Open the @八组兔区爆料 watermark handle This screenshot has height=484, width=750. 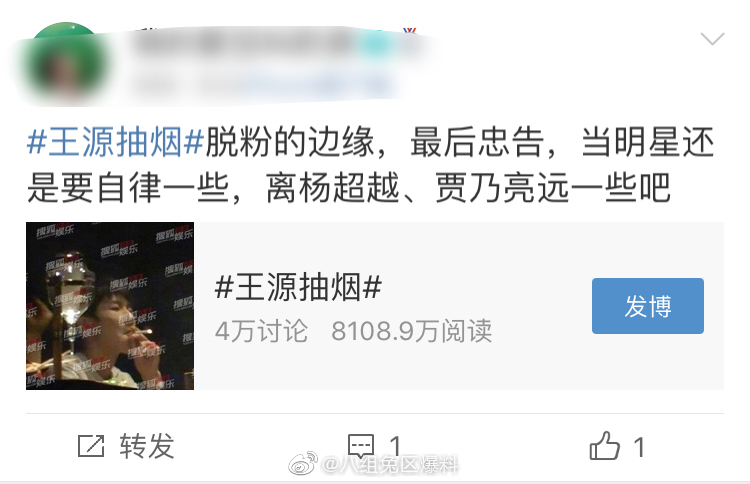click(391, 464)
